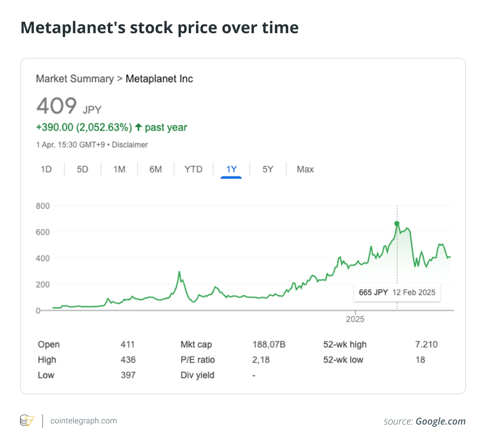Click the green up arrow icon

(x=138, y=127)
